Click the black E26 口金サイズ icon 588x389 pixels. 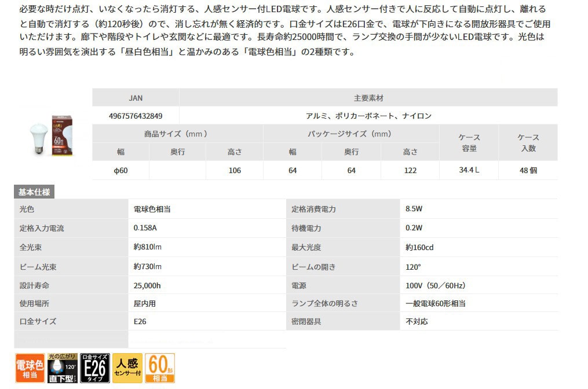pos(94,368)
